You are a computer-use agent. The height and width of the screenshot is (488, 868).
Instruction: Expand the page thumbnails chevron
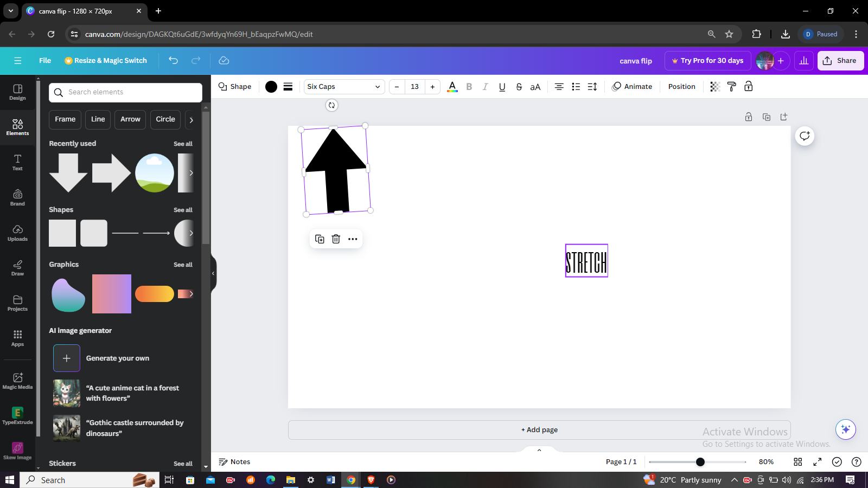[x=539, y=450]
